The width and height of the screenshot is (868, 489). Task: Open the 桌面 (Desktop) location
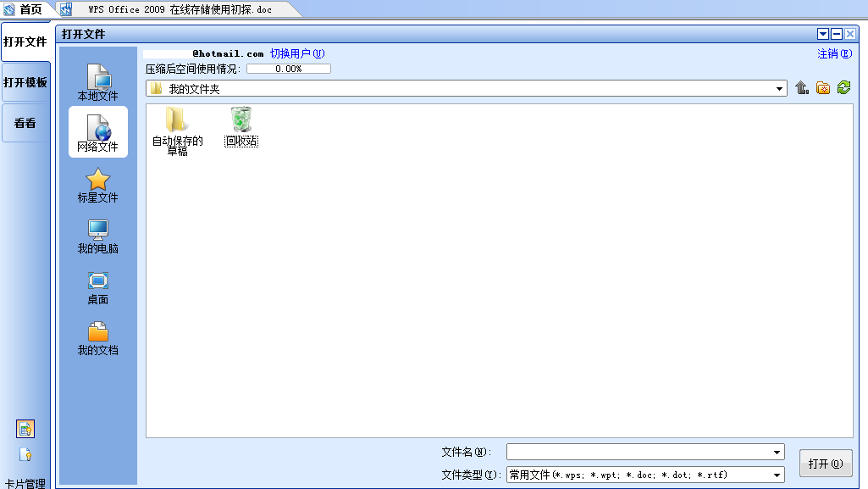(x=97, y=286)
